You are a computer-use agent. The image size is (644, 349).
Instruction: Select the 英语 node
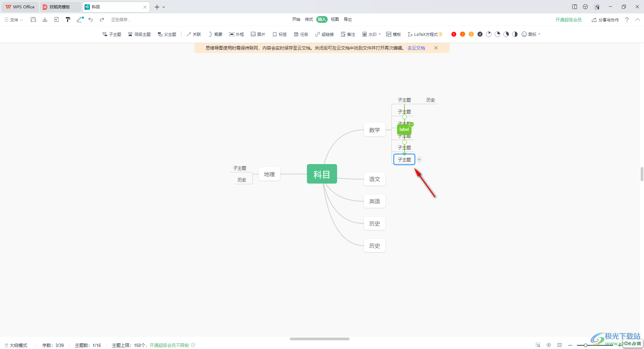375,201
